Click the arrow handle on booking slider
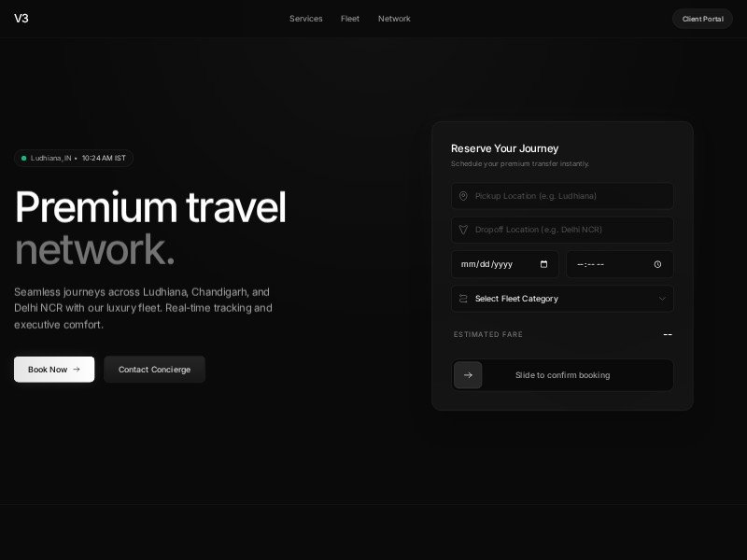The width and height of the screenshot is (747, 560). coord(468,375)
